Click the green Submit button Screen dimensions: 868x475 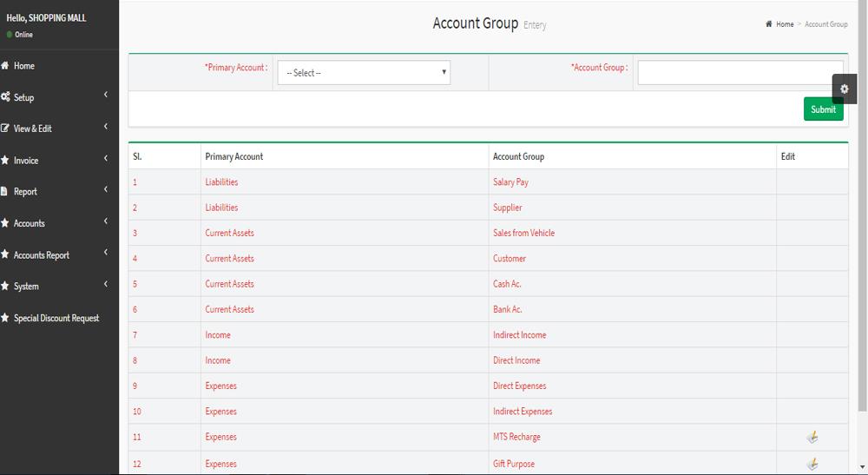click(823, 109)
